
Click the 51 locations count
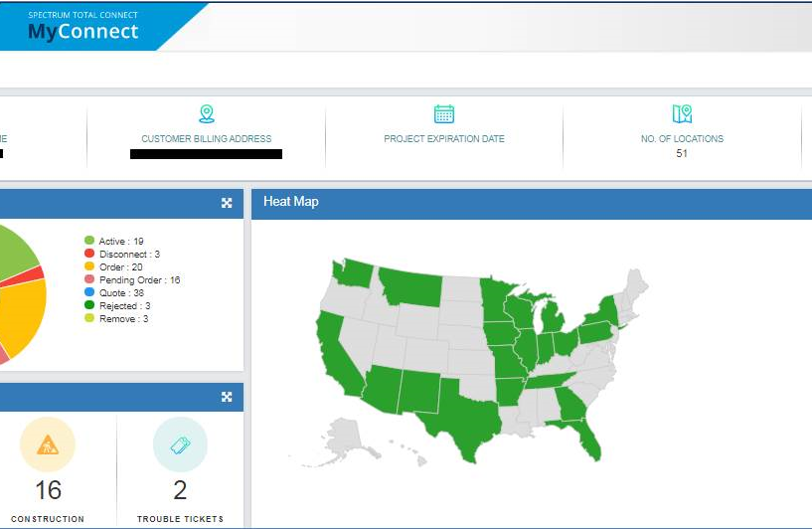coord(682,153)
